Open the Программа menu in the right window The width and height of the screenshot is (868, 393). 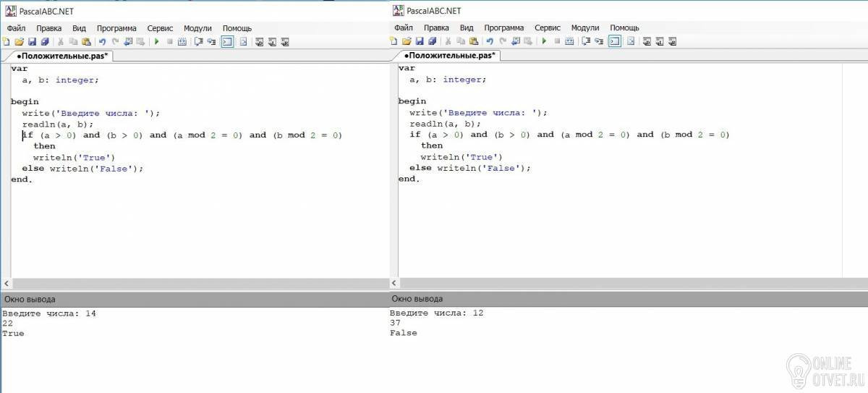tap(503, 28)
